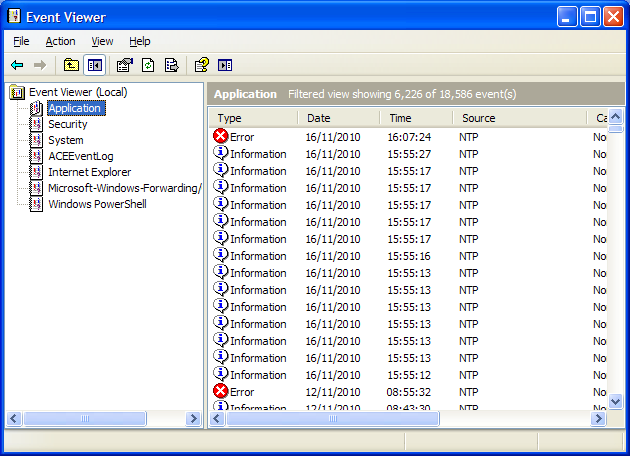630x456 pixels.
Task: Click the event list vertical scrollbar thumb
Action: [616, 129]
